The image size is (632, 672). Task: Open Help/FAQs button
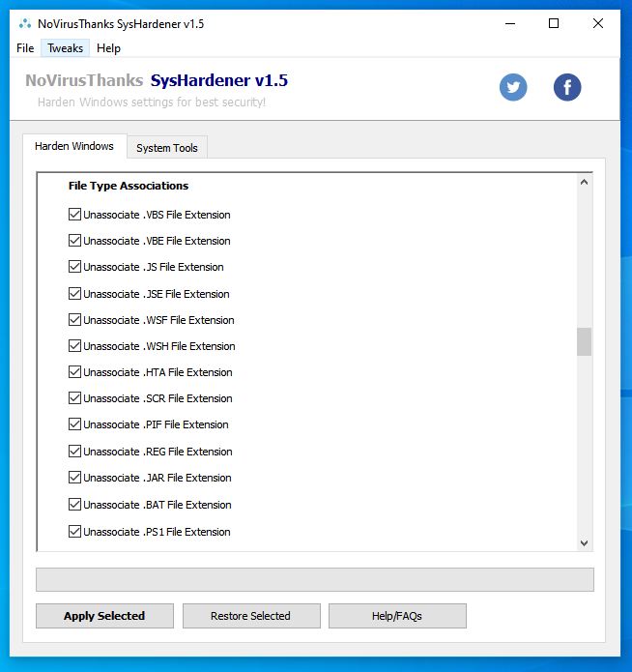tap(397, 616)
